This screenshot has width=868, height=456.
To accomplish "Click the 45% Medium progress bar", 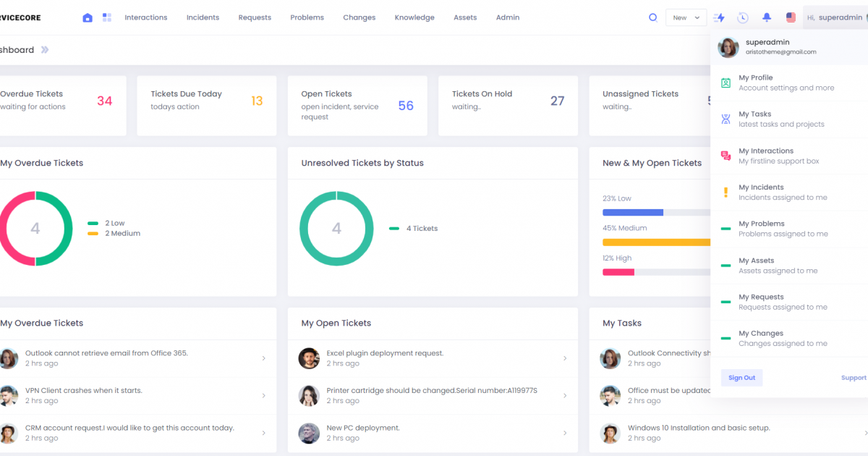I will [656, 242].
